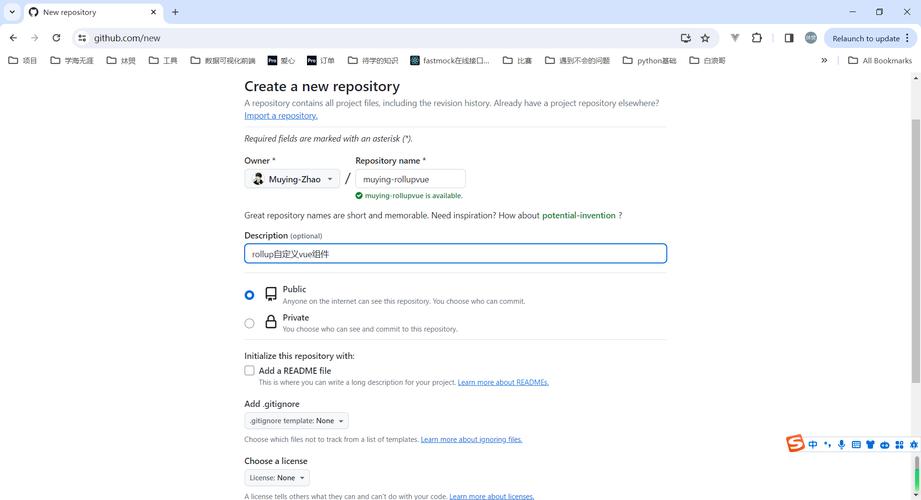Open the python基础 bookmark folder

pos(649,60)
